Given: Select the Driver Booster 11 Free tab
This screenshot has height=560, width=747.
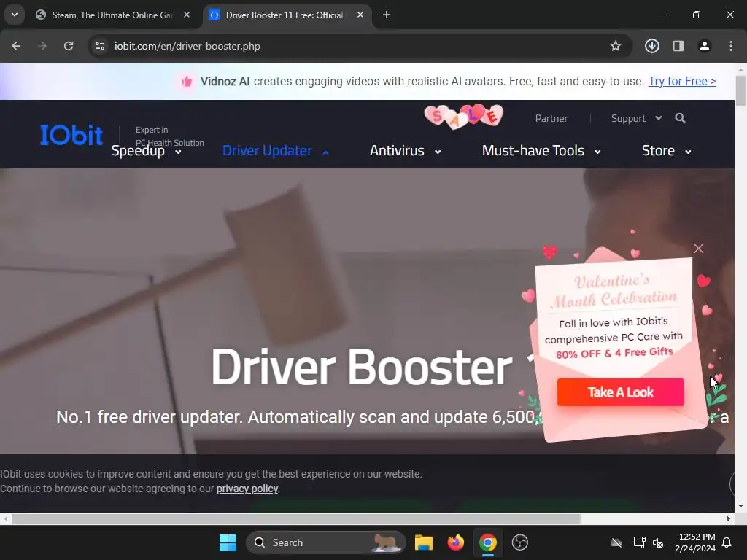Looking at the screenshot, I should (x=285, y=15).
